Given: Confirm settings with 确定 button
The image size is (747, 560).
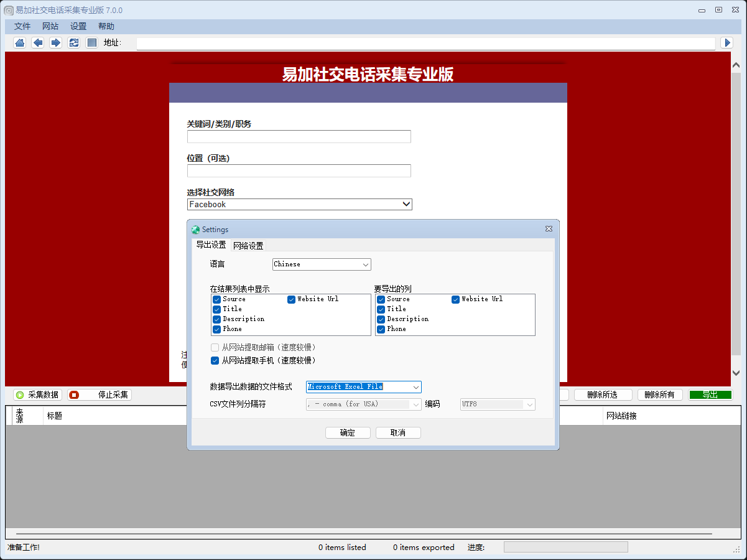Looking at the screenshot, I should [348, 432].
